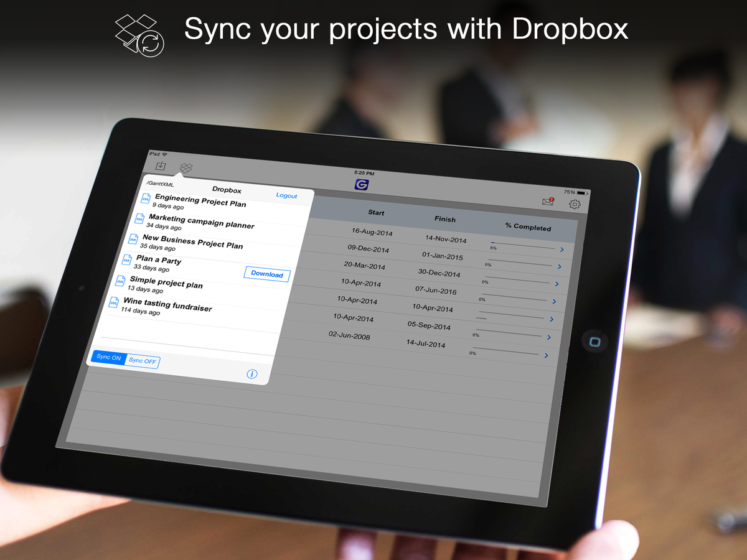Open the mail icon with red badge
Screen dimensions: 747x560
pos(548,202)
